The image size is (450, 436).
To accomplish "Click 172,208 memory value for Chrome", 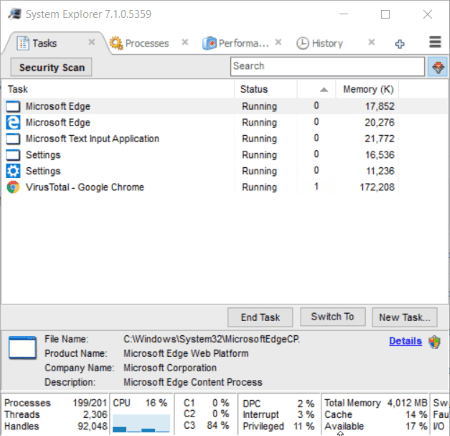I will point(377,187).
